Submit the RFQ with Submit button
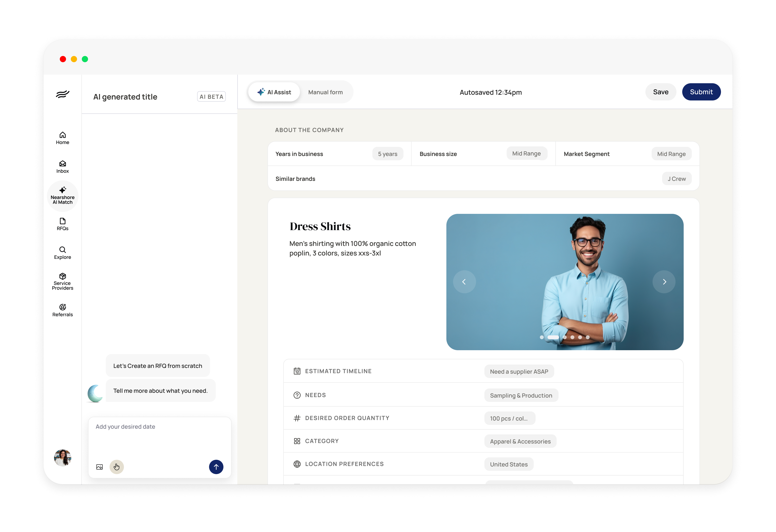This screenshot has width=776, height=532. [701, 92]
